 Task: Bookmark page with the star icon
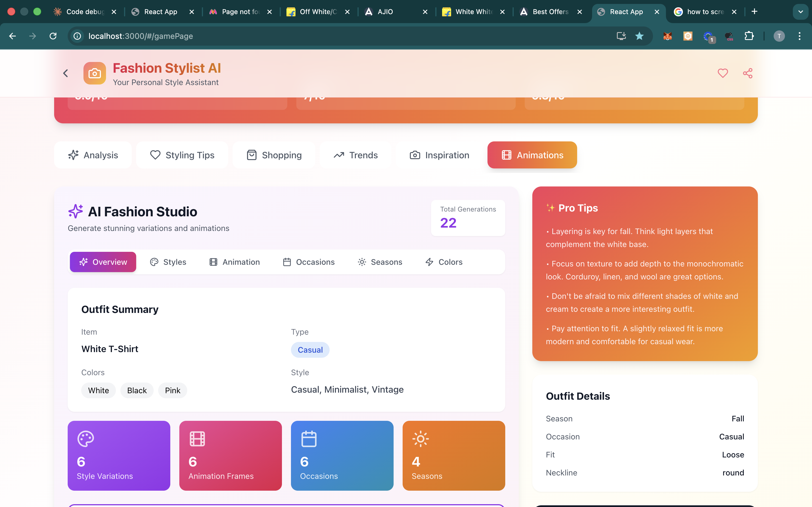(x=639, y=36)
